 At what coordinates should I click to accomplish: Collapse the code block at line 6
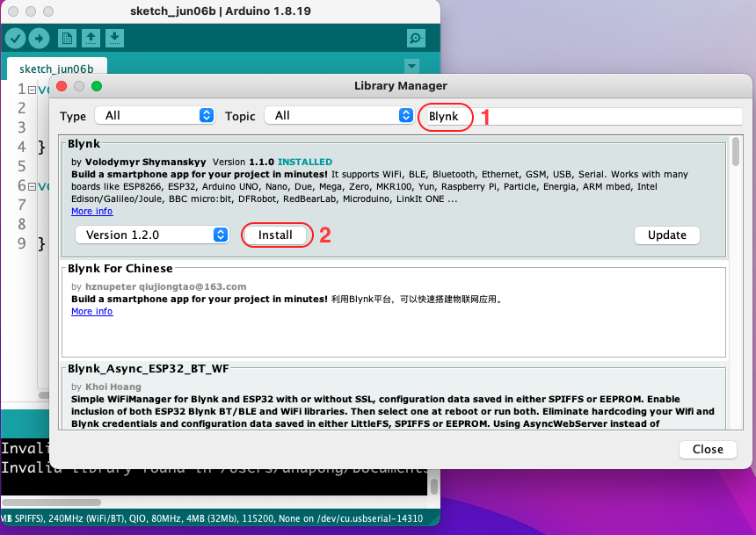(32, 186)
